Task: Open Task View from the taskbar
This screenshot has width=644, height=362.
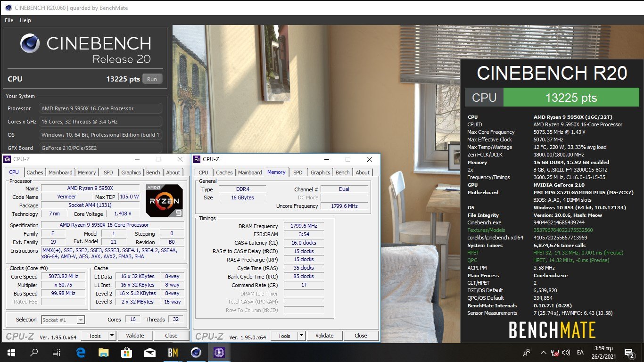Action: (56, 352)
